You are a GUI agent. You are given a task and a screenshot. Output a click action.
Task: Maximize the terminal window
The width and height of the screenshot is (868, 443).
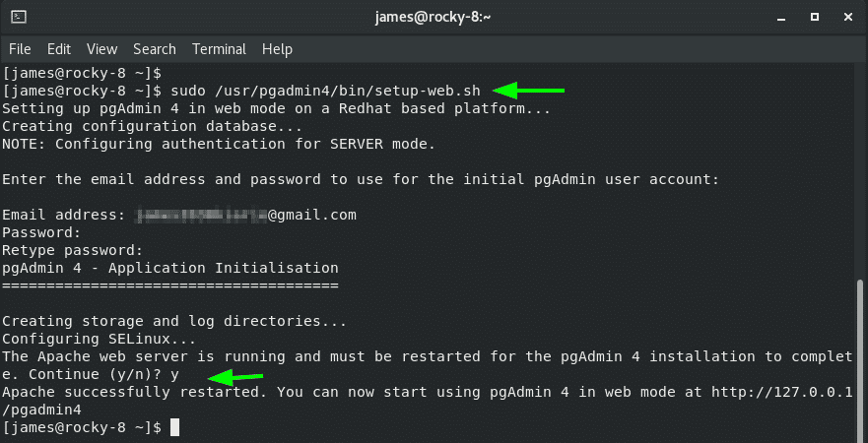pos(814,17)
